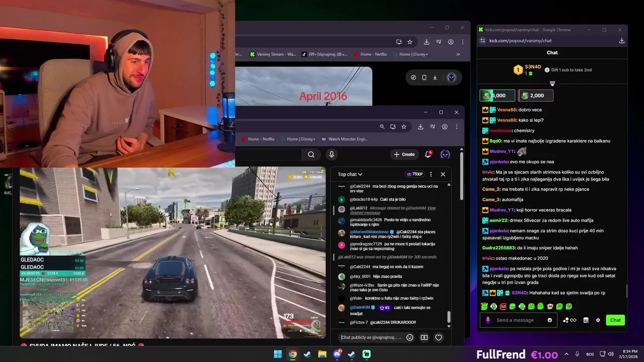Open Chrome profile icon in back window
644x362 pixels.
point(451,42)
